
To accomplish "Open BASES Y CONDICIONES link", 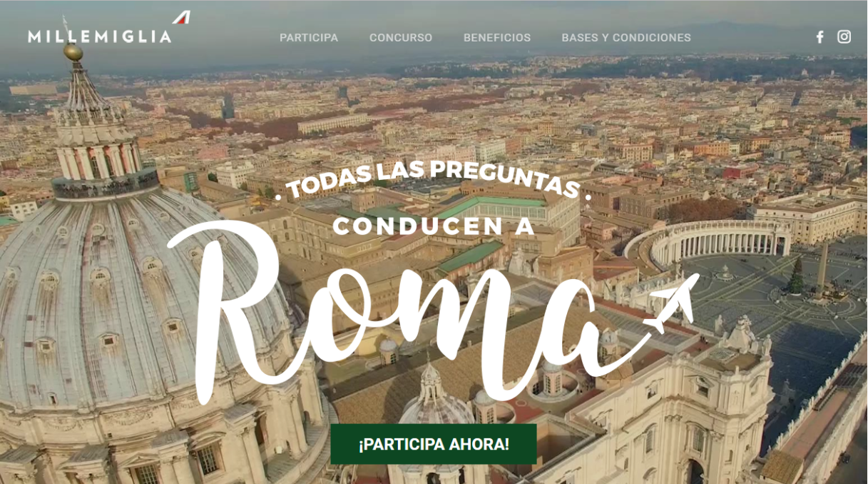I will click(626, 38).
